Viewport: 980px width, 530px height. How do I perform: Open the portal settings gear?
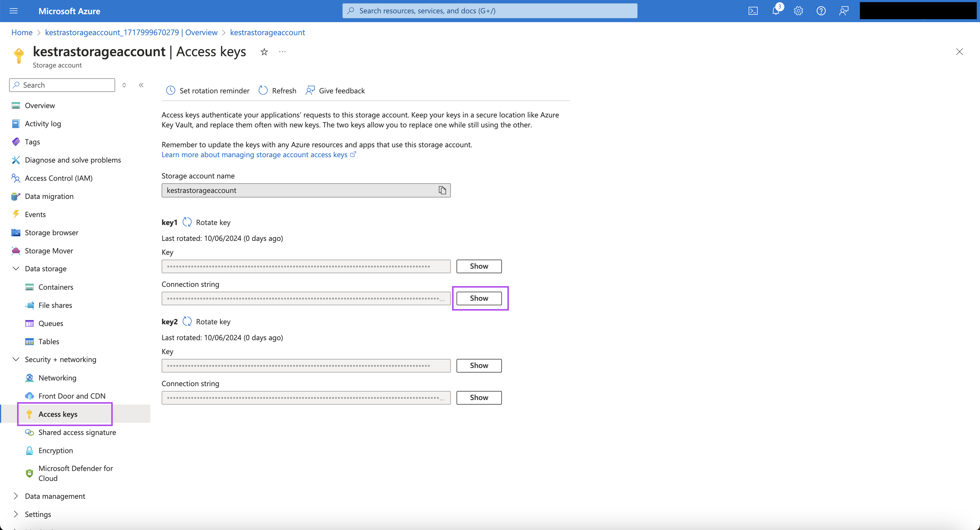798,11
